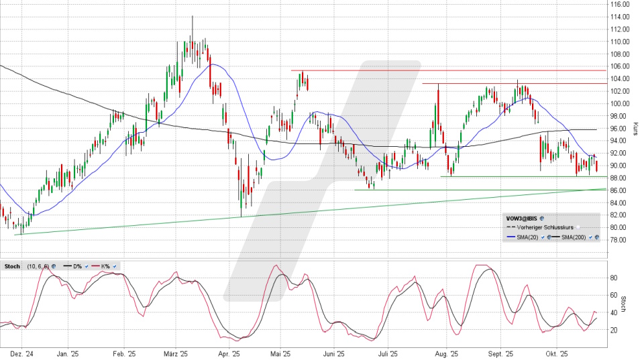
Task: Click the Kurs price axis title
Action: tap(635, 127)
